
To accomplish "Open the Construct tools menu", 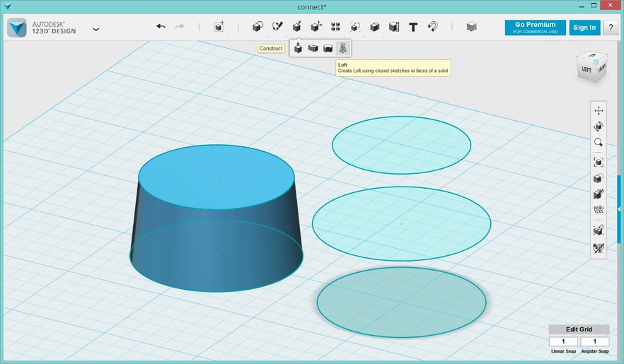I will (297, 27).
